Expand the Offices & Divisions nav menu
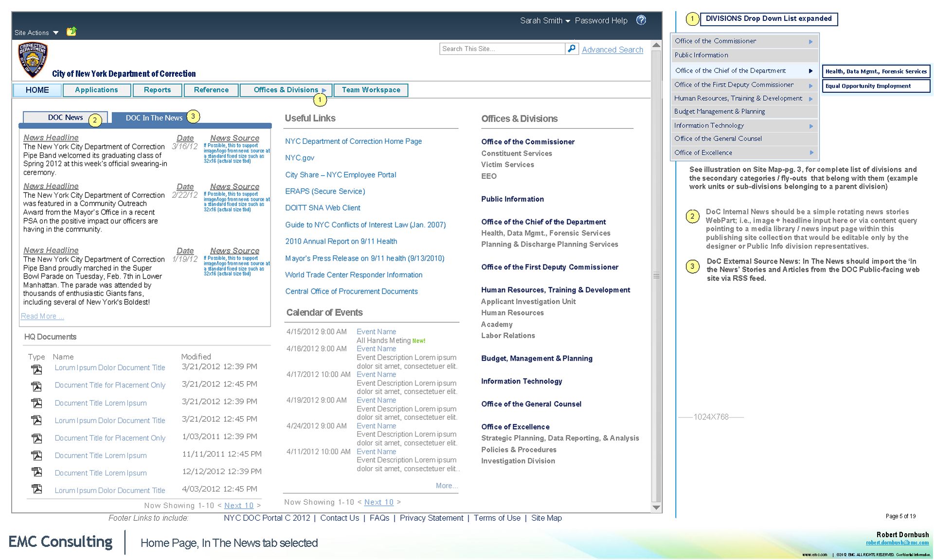This screenshot has height=560, width=934. click(286, 90)
